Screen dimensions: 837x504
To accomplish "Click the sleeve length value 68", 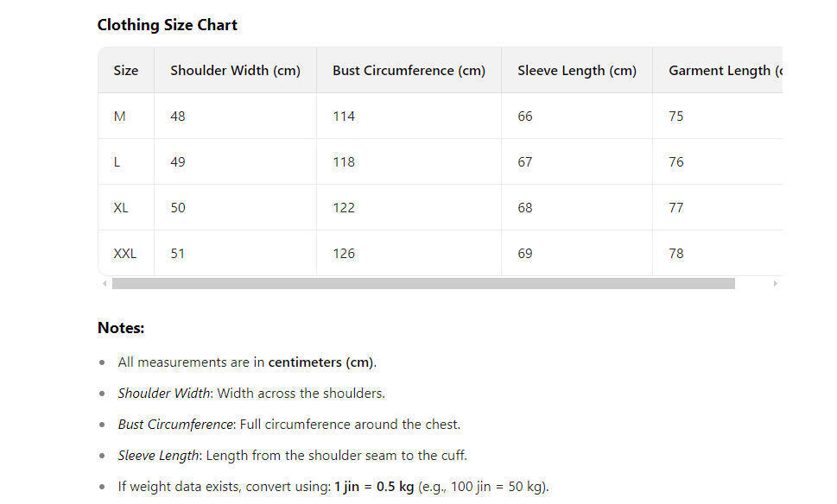I will point(525,208).
